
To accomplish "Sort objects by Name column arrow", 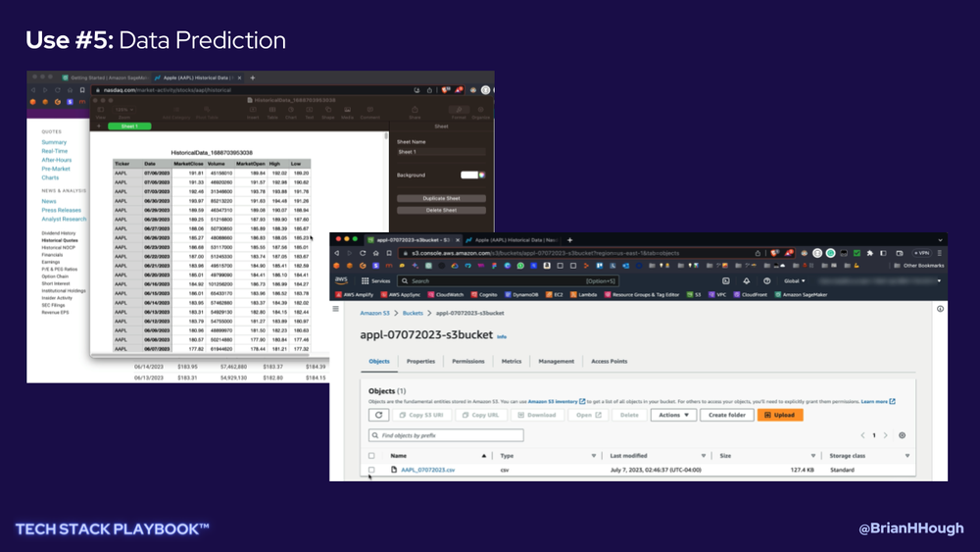I will point(484,456).
